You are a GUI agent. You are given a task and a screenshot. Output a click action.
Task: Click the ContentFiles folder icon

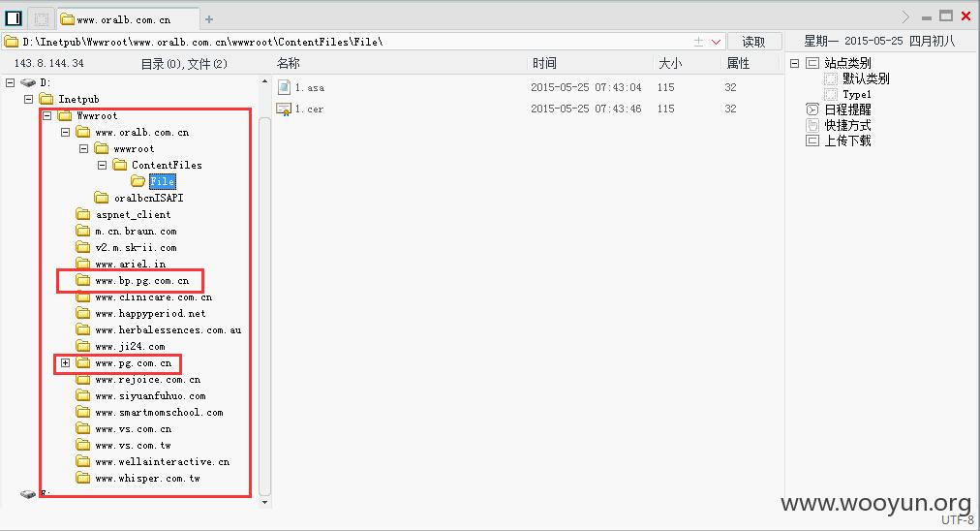[x=120, y=165]
